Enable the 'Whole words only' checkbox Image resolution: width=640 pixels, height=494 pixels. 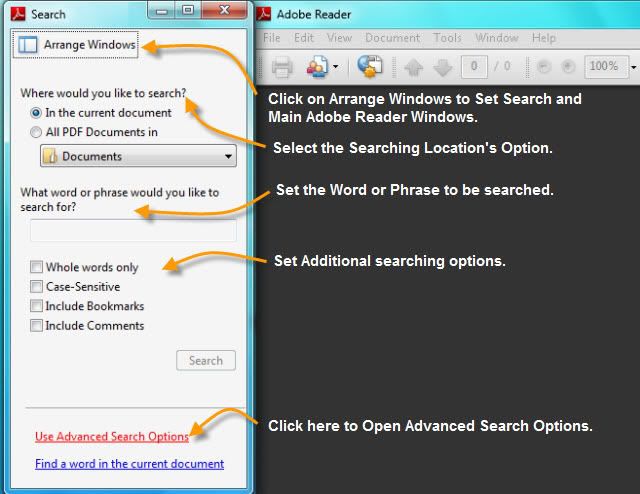coord(37,267)
